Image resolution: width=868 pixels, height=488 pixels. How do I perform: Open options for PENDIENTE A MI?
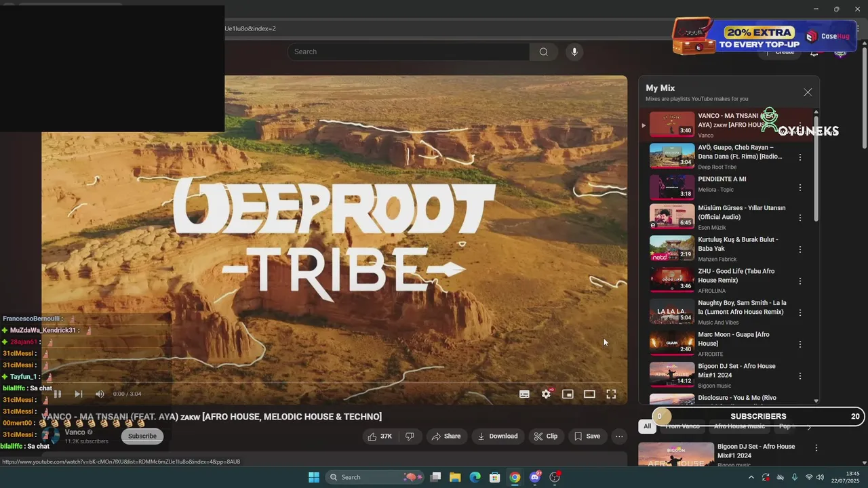pos(800,187)
